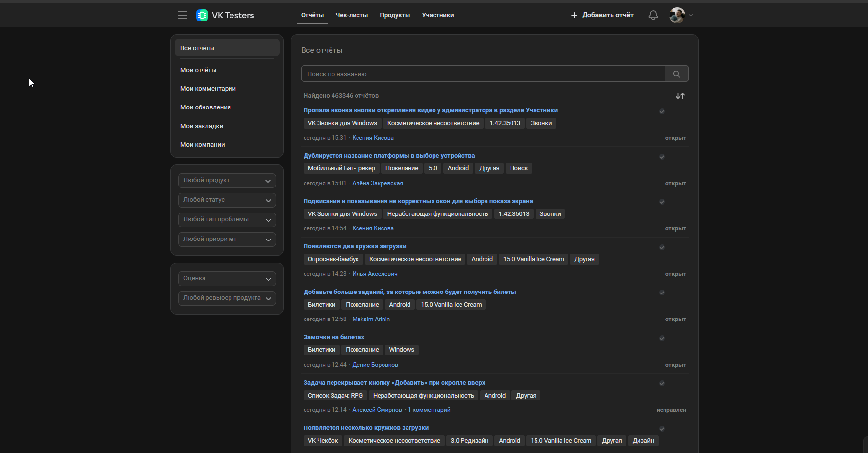Image resolution: width=868 pixels, height=453 pixels.
Task: Select 'Мои отчёты' in sidebar
Action: [x=227, y=70]
